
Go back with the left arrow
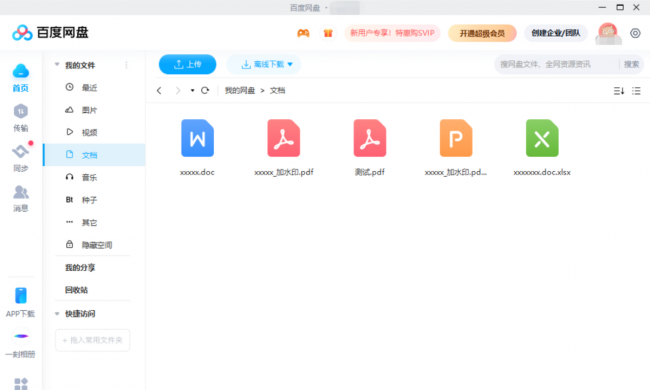(159, 90)
